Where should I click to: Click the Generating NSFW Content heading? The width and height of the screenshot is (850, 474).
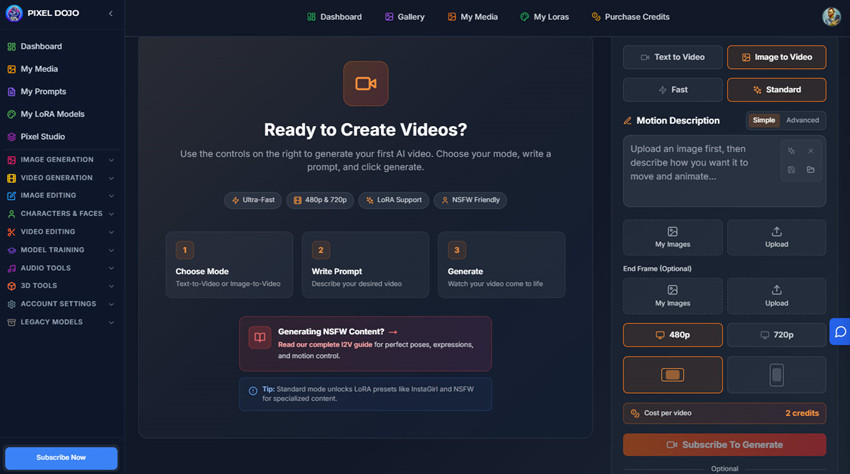coord(331,332)
